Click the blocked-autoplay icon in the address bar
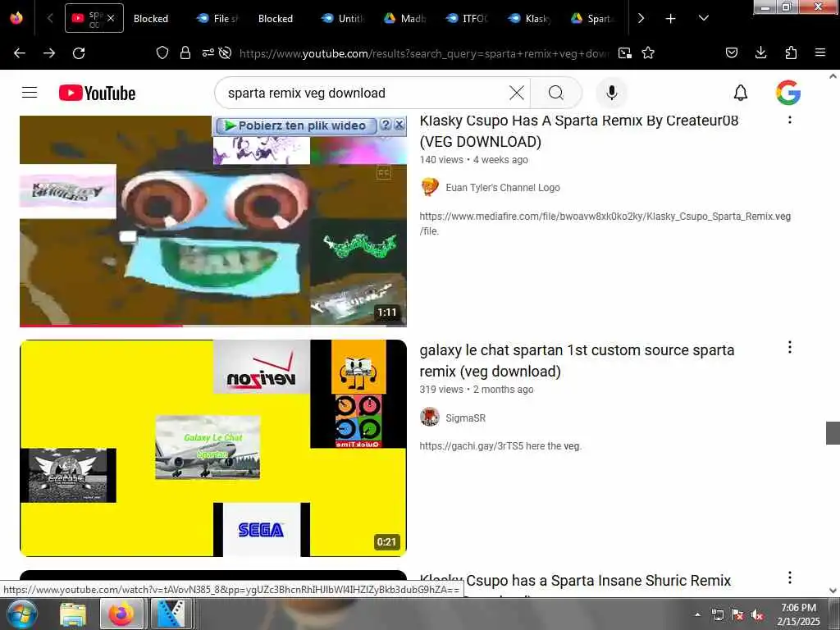This screenshot has height=630, width=840. point(226,52)
